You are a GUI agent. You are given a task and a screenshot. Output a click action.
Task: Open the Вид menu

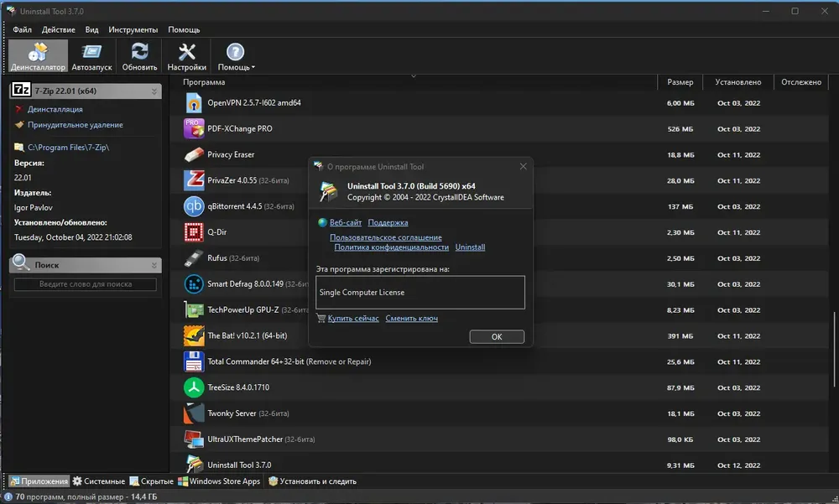pos(92,29)
